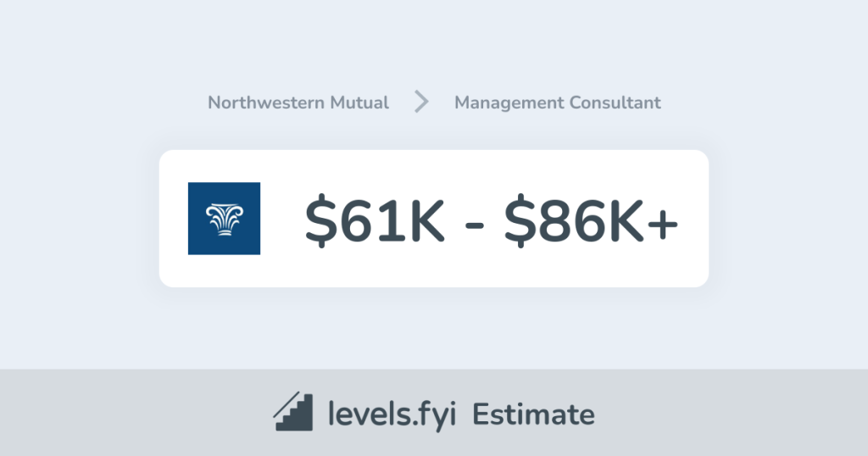Click the letter K in $86K+
868x456 pixels.
tap(626, 220)
